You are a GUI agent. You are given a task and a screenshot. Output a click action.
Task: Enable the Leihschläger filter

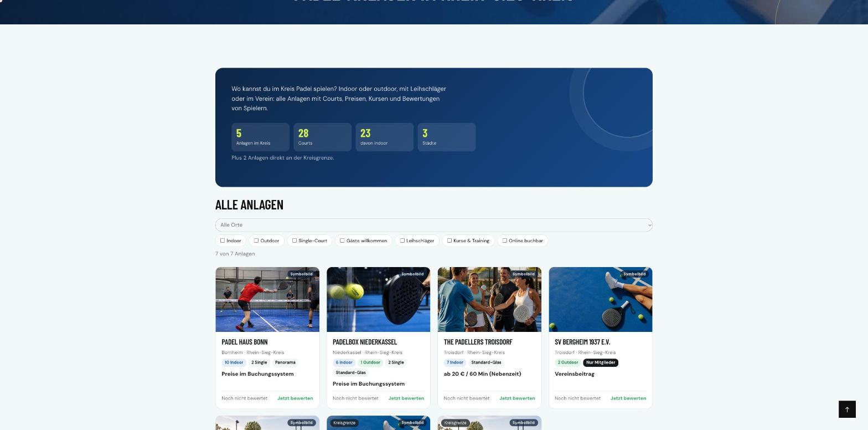[402, 240]
